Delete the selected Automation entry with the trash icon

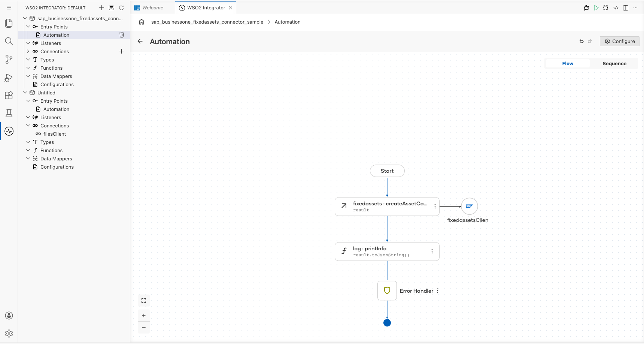pyautogui.click(x=122, y=35)
